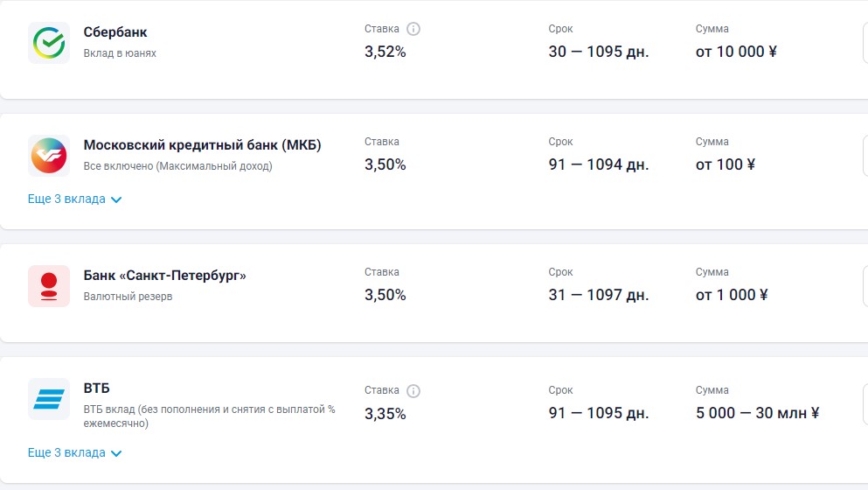This screenshot has height=490, width=868.
Task: Open Московский кредитный банк (МКБ) title
Action: pos(202,145)
